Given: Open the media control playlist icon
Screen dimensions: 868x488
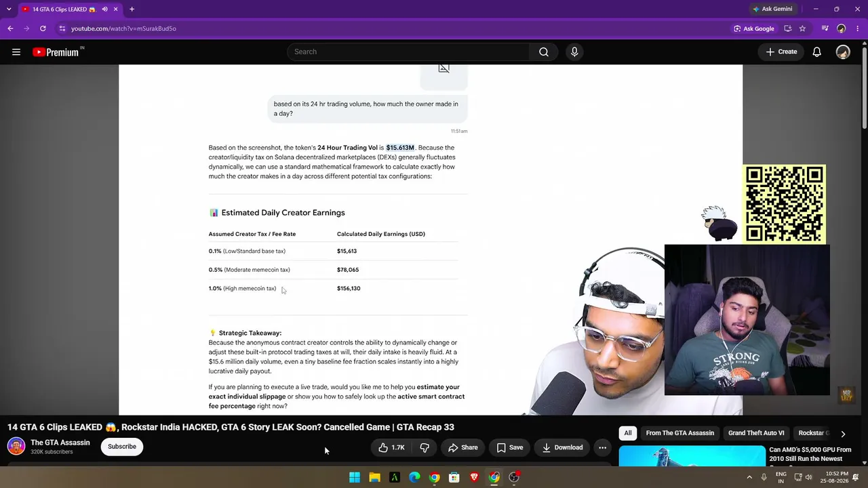Looking at the screenshot, I should pyautogui.click(x=825, y=28).
